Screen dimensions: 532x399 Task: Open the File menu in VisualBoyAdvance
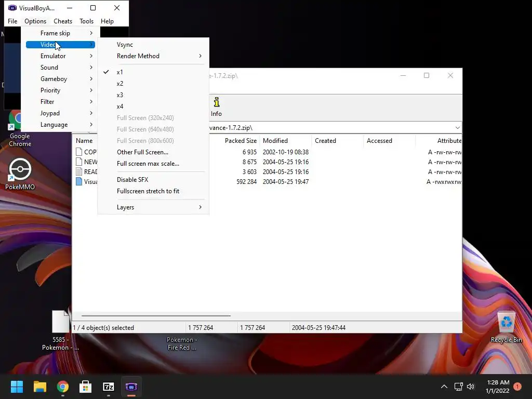point(12,21)
